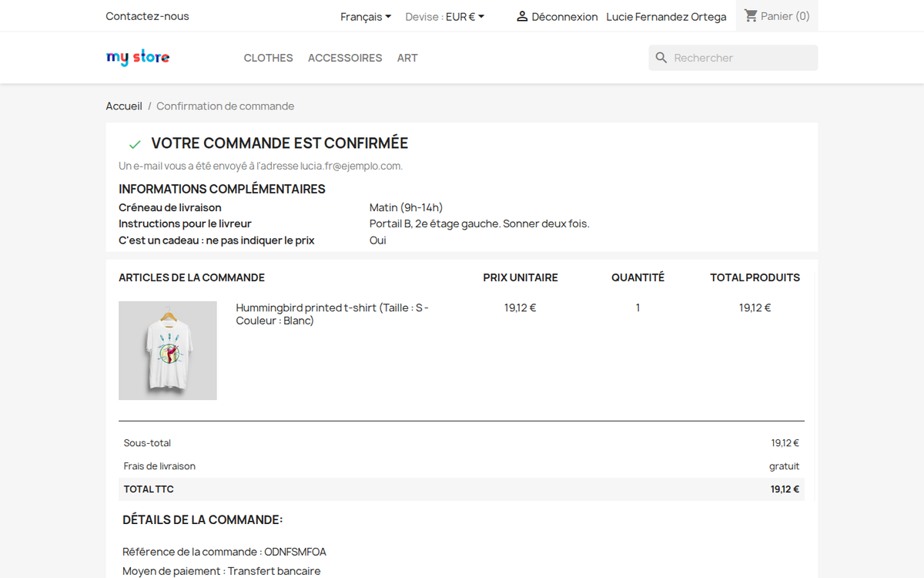Click the person icon beside Déconnexion
The height and width of the screenshot is (578, 924).
pyautogui.click(x=522, y=16)
